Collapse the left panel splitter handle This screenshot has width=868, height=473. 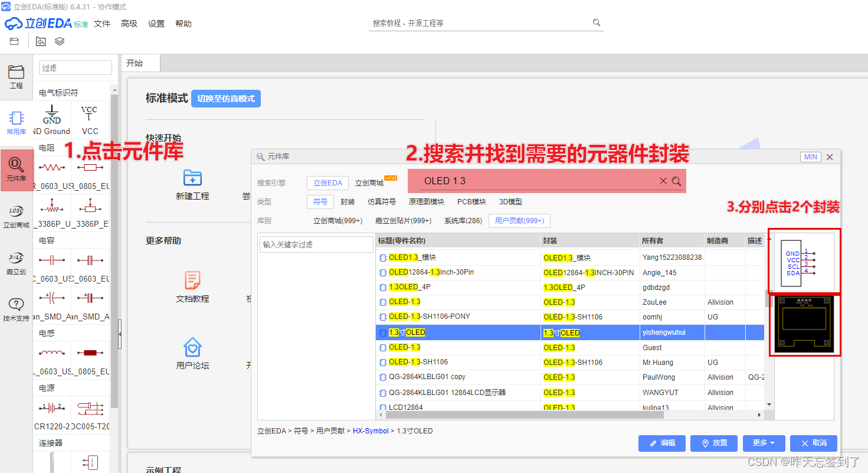[120, 335]
